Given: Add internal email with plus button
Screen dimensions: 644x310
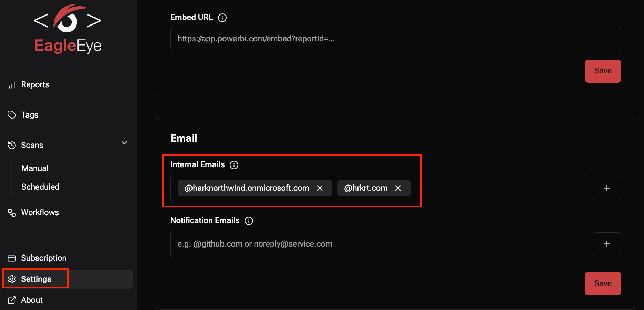Looking at the screenshot, I should [x=607, y=188].
